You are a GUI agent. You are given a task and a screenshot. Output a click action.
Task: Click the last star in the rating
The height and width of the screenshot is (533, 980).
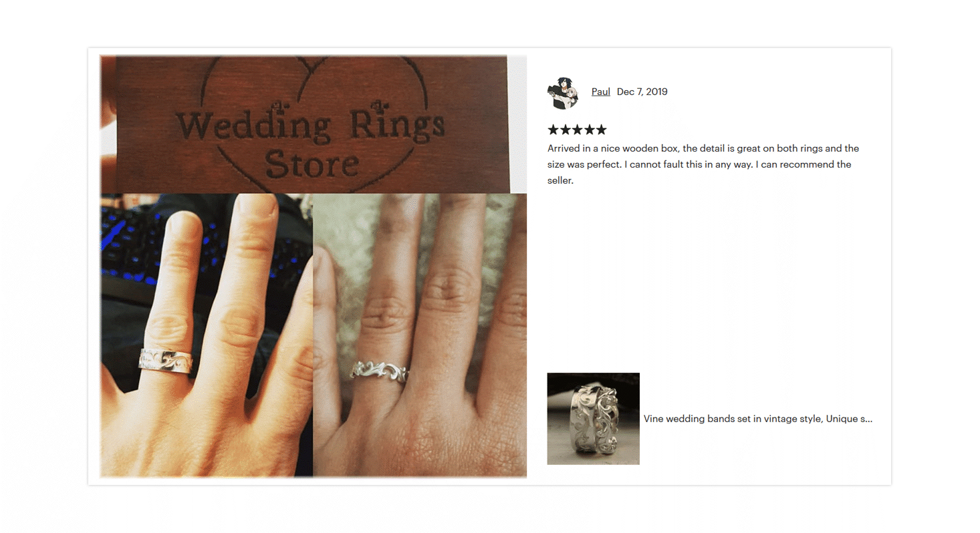(x=601, y=130)
